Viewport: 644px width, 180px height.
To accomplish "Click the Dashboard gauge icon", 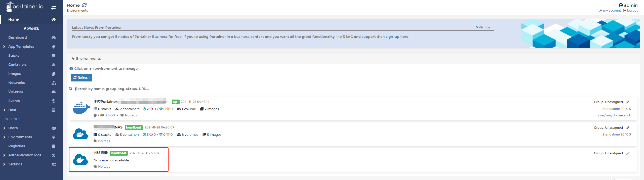I will coord(54,37).
